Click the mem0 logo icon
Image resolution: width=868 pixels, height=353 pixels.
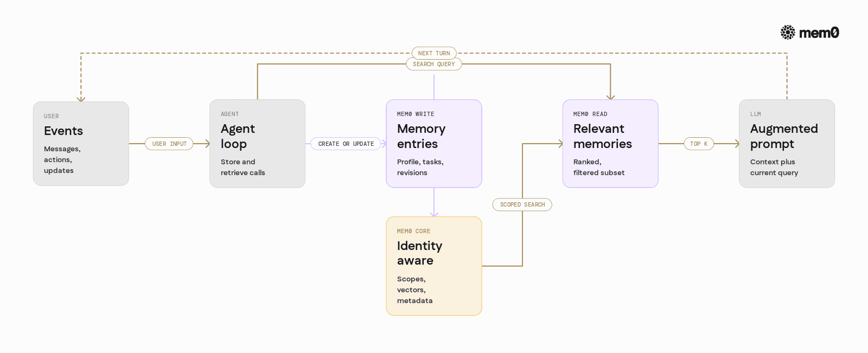point(788,33)
